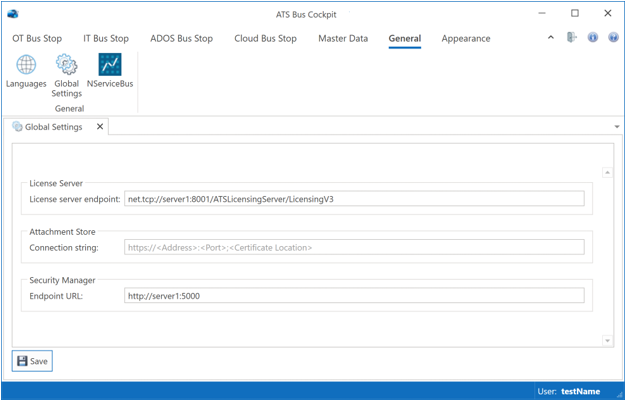Viewport: 626px width, 401px height.
Task: Click the ATS Bus Cockpit app icon
Action: point(12,13)
